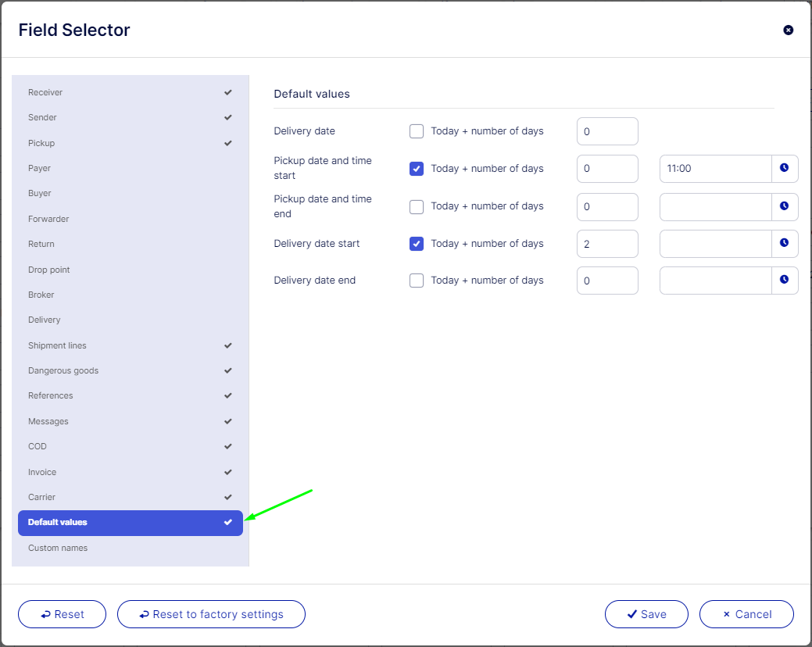The height and width of the screenshot is (647, 812).
Task: Click clock icon for Pickup date and time start
Action: tap(785, 169)
